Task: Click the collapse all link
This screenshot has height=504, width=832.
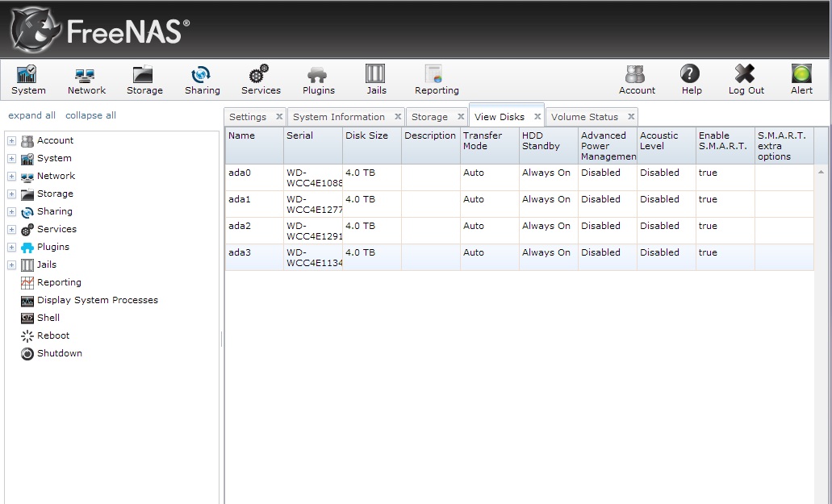Action: [x=90, y=115]
